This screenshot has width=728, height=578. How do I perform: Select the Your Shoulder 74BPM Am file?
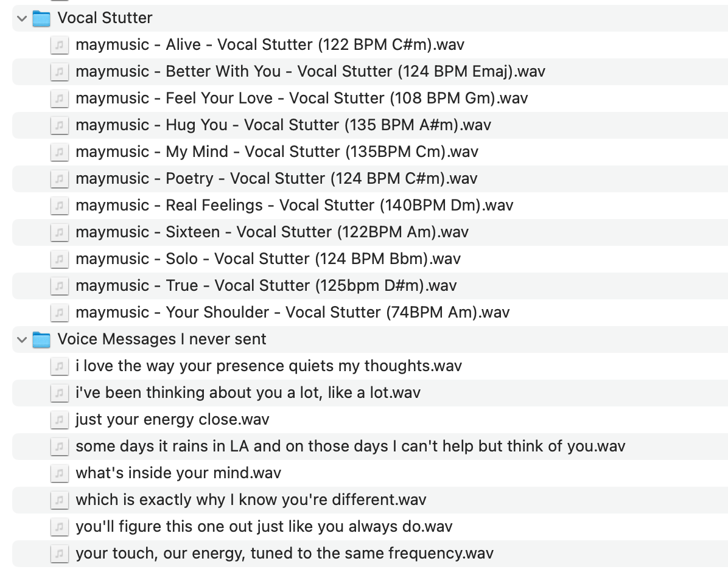point(370,313)
